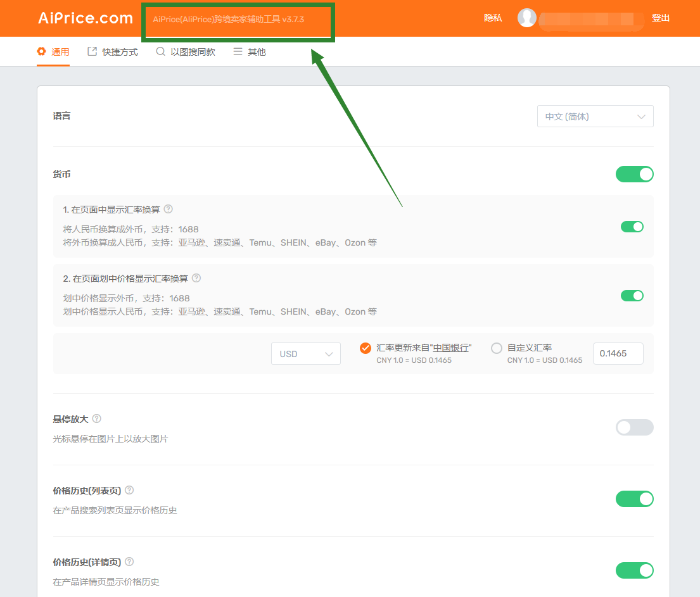Select the 自定义汇率 radio button
Screen dimensions: 700x597
(497, 348)
